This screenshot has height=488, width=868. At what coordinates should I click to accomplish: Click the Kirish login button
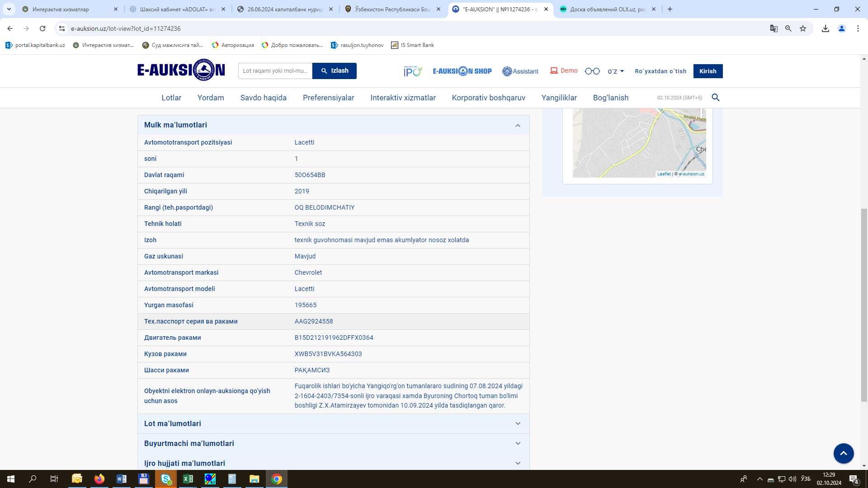pos(708,71)
